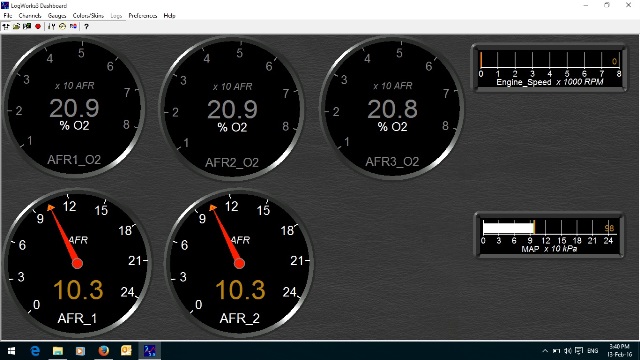Open the Windows Start menu
Screen dimensions: 640x360
pos(11,351)
